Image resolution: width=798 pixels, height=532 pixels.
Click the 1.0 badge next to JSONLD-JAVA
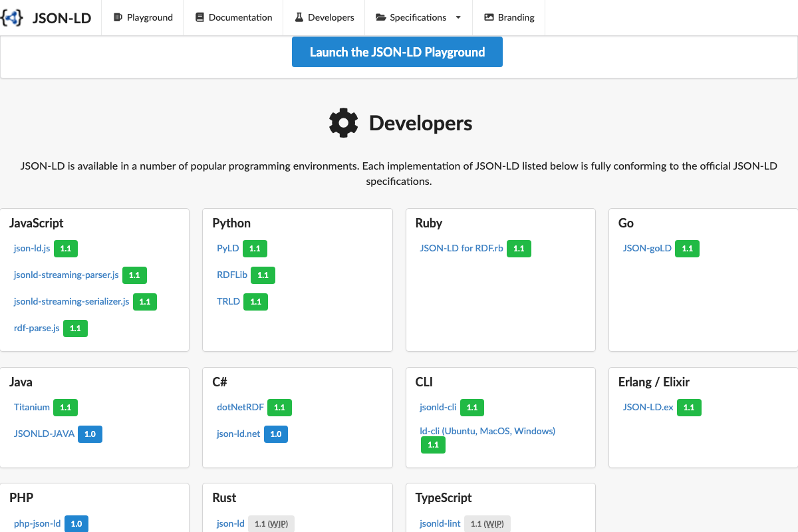pyautogui.click(x=90, y=434)
